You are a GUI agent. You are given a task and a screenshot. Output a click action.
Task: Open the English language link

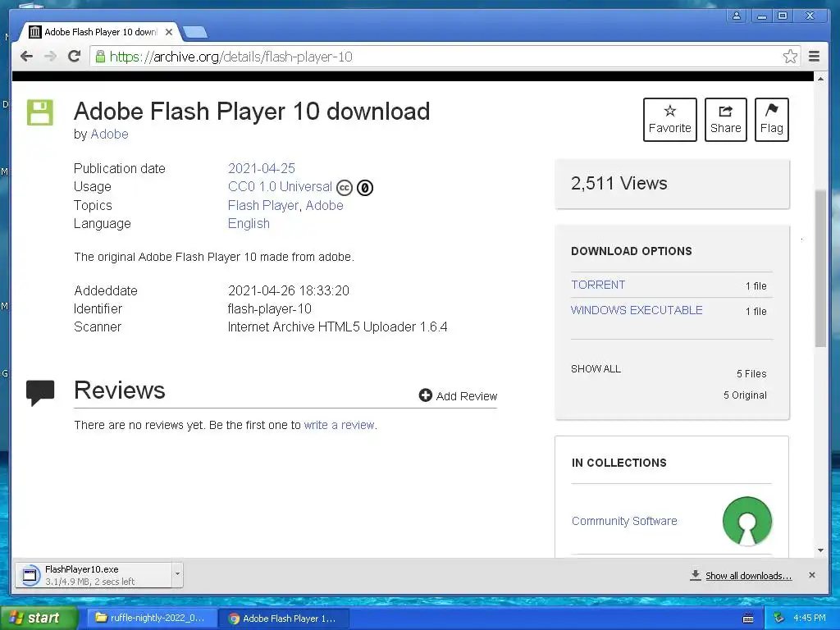(x=249, y=223)
